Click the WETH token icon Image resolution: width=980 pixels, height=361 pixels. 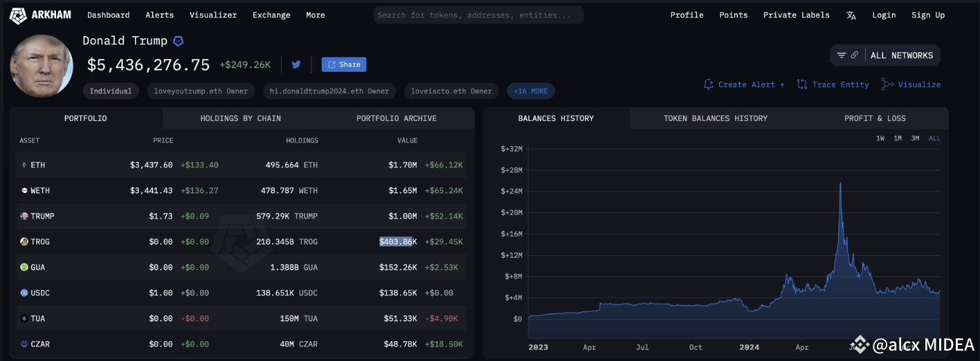click(24, 190)
